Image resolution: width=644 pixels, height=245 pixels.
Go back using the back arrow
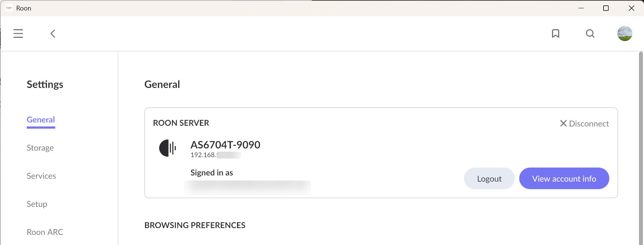[53, 34]
